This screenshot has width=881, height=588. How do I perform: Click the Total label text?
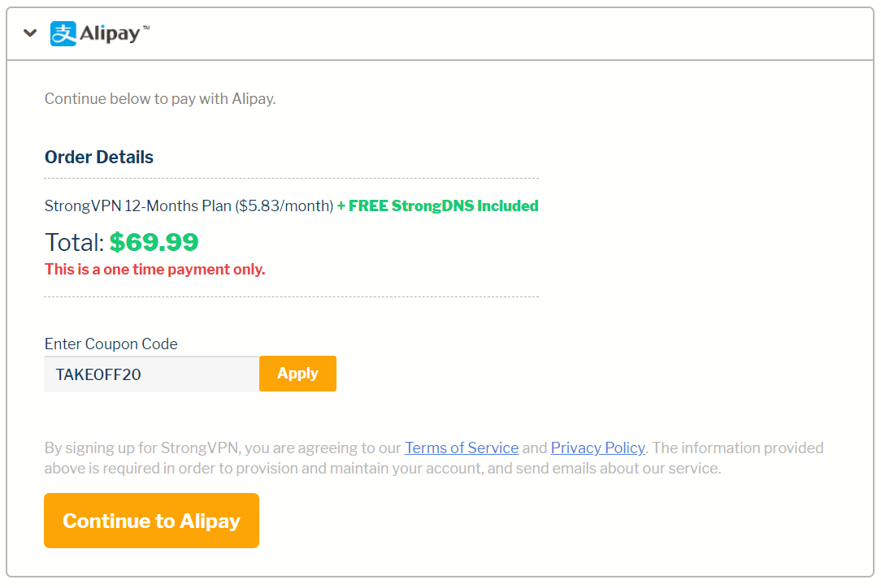[x=74, y=243]
